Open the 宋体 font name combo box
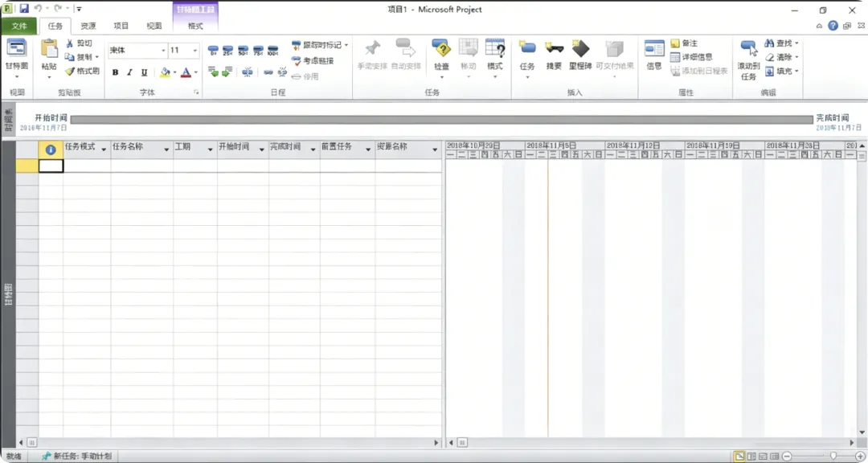This screenshot has width=868, height=463. coord(138,51)
